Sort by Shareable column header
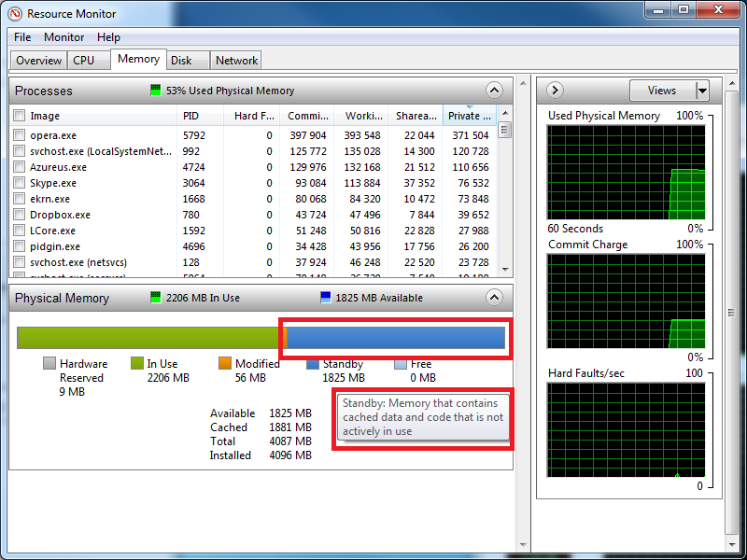The image size is (747, 560). click(x=416, y=116)
